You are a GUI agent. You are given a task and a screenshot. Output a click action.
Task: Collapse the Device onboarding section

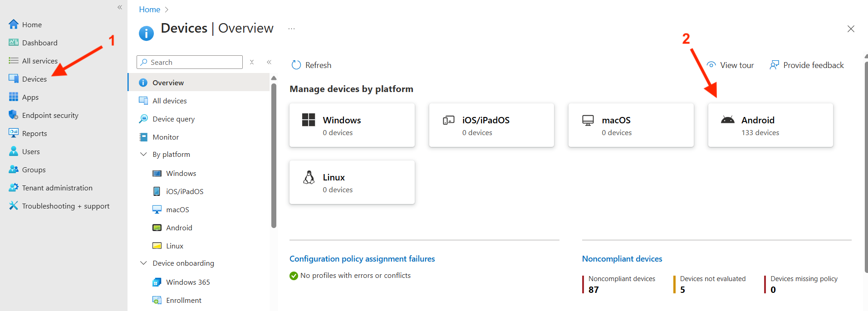[143, 263]
